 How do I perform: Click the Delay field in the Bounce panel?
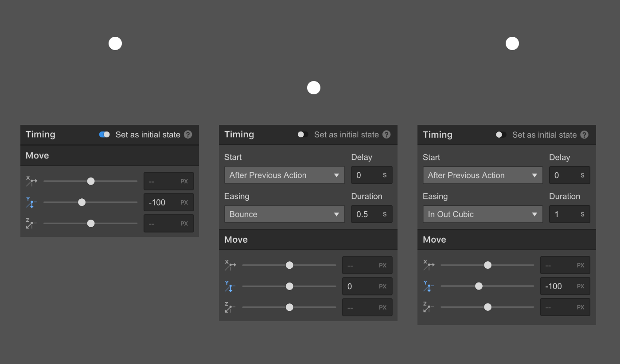pyautogui.click(x=372, y=175)
